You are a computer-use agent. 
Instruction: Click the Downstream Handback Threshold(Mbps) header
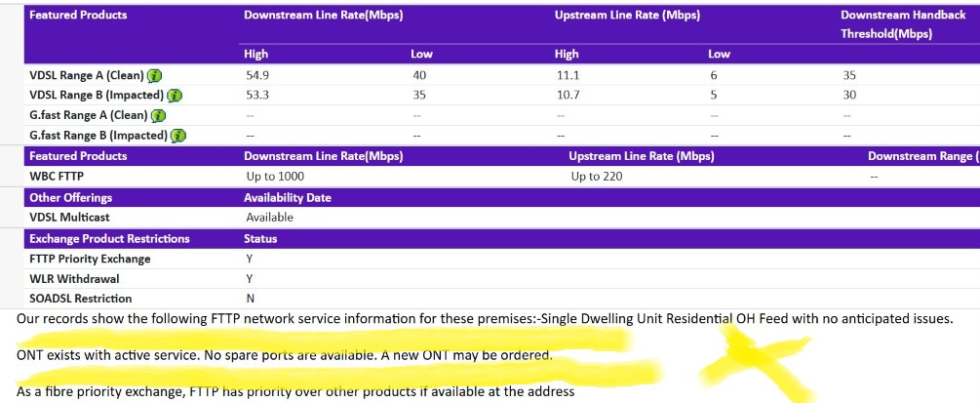pyautogui.click(x=903, y=24)
